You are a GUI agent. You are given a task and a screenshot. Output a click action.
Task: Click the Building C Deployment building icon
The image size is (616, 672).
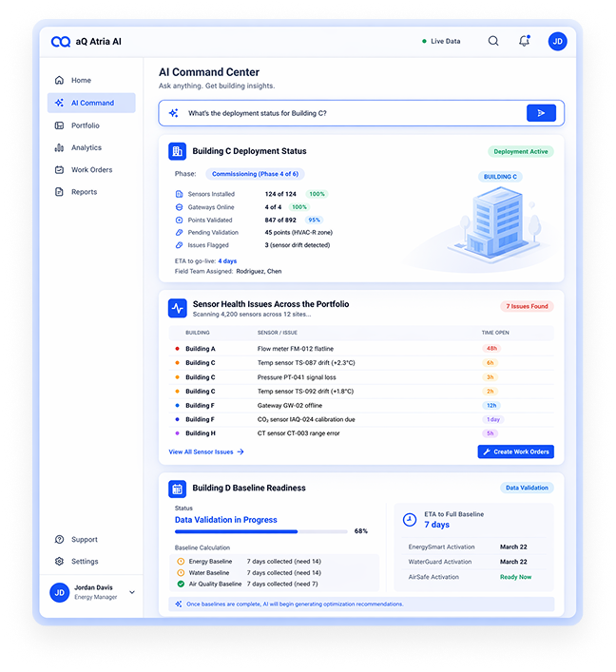pos(177,151)
